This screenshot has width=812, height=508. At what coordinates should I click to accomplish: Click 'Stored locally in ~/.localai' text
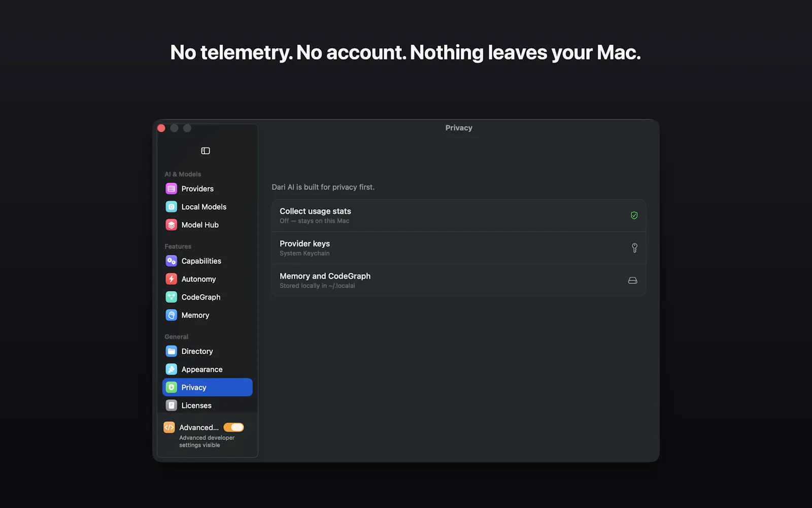[x=317, y=286]
